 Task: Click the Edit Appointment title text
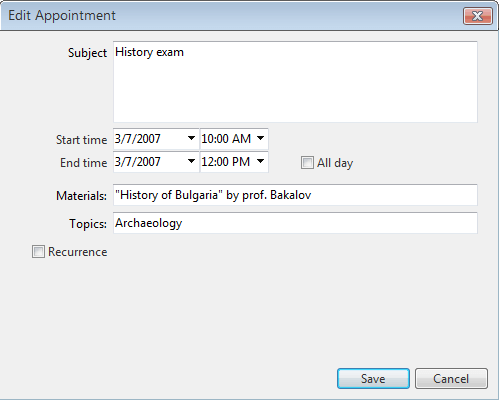click(62, 16)
